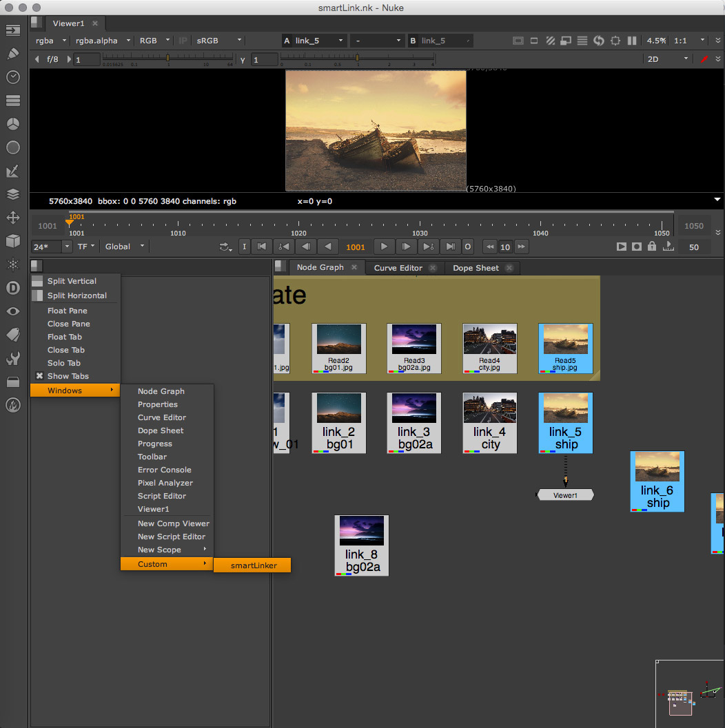Click the FurnaceCore flame icon in toolbar
Screen dimensions: 725x728
(x=12, y=405)
